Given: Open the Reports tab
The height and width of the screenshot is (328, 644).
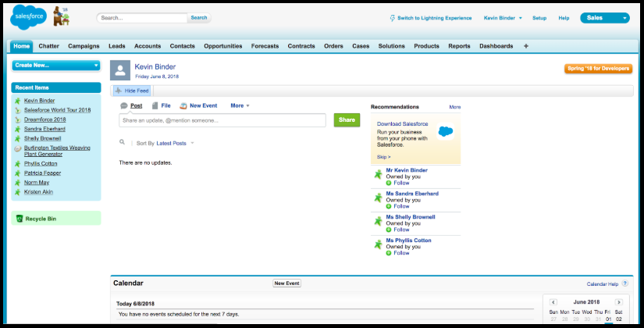Looking at the screenshot, I should pos(459,46).
